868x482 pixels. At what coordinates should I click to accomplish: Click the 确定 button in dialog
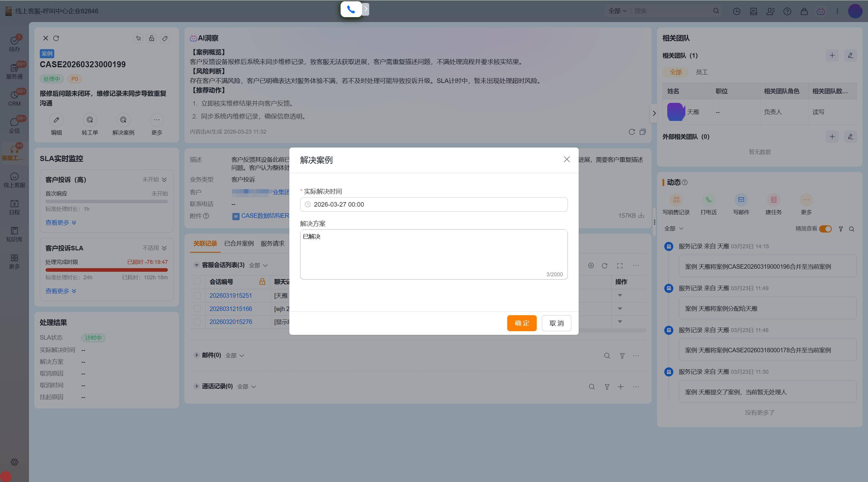click(521, 323)
